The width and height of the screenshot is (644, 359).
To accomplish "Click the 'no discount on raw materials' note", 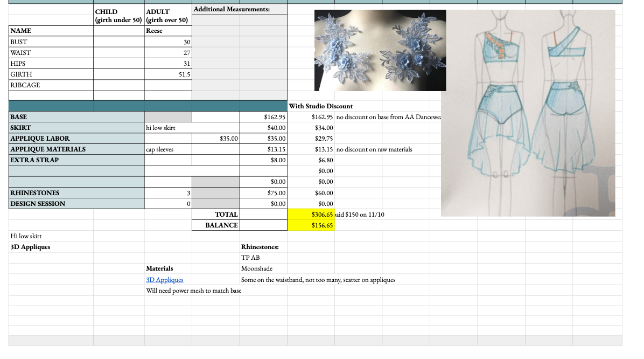I will 374,149.
